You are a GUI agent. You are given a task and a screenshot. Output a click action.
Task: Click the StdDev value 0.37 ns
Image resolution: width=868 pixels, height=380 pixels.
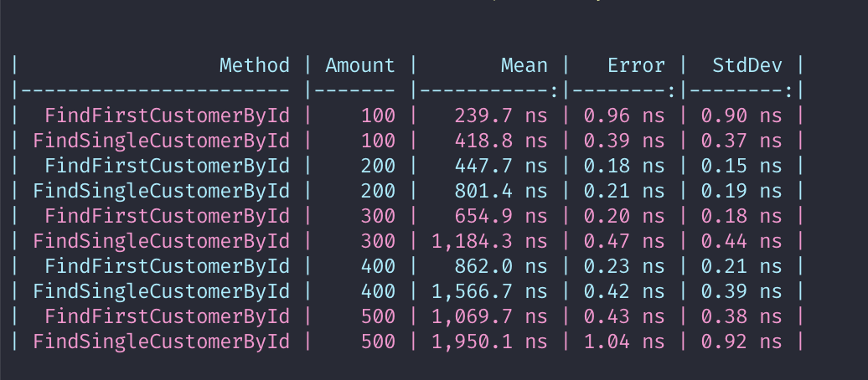(x=741, y=141)
